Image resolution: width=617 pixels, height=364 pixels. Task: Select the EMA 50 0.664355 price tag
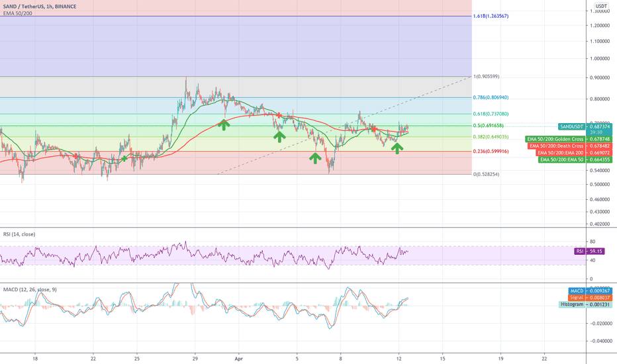coord(575,159)
